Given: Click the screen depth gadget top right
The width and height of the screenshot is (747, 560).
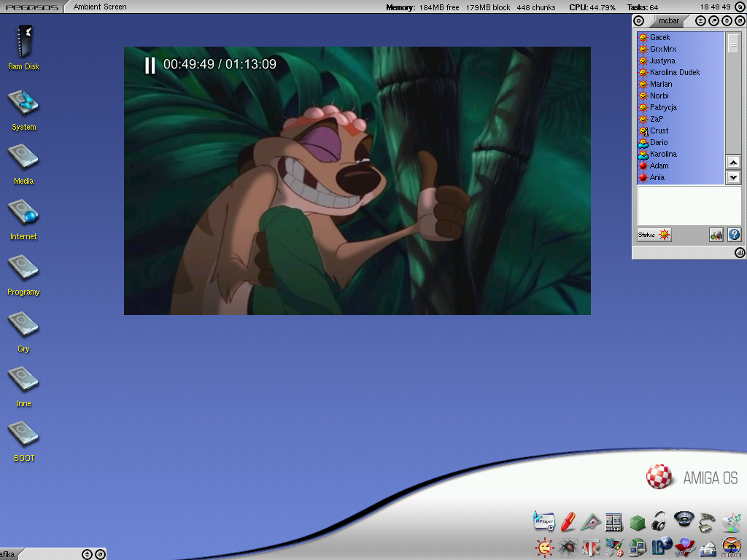Looking at the screenshot, I should point(740,7).
